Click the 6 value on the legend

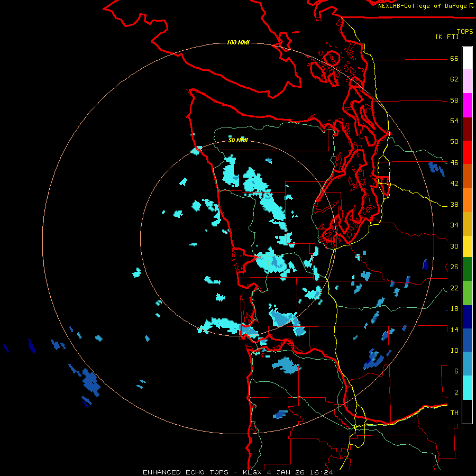[456, 371]
